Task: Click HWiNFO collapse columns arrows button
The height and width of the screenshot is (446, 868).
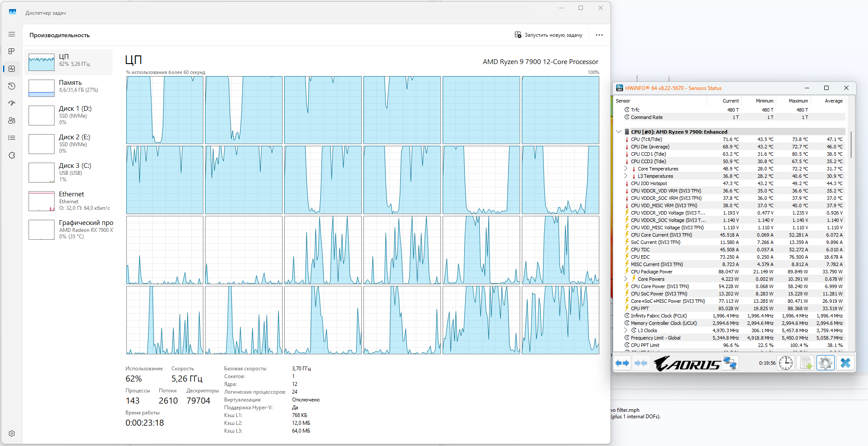Action: (x=641, y=363)
